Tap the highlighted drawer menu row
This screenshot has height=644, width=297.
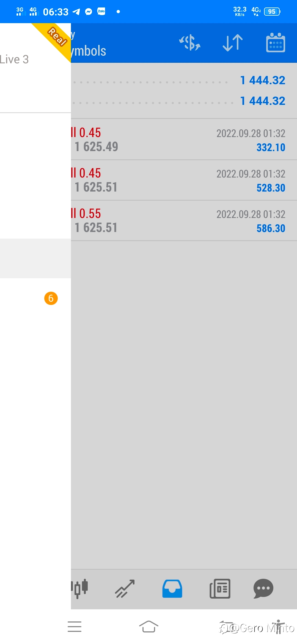tap(35, 258)
